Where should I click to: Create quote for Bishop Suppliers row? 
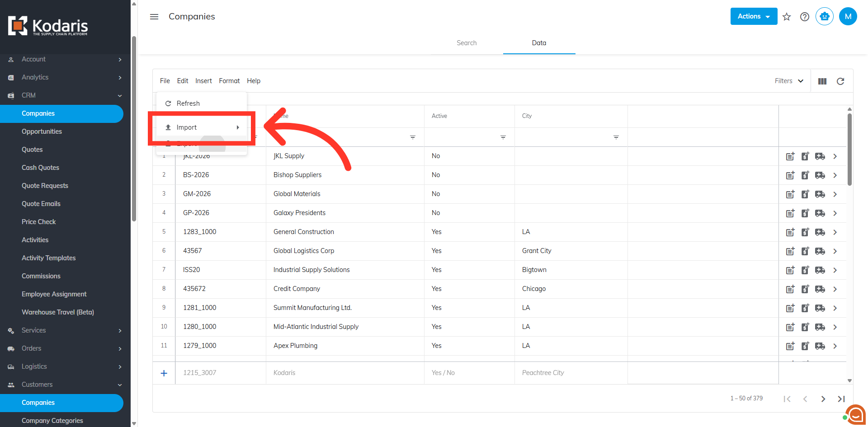(805, 175)
